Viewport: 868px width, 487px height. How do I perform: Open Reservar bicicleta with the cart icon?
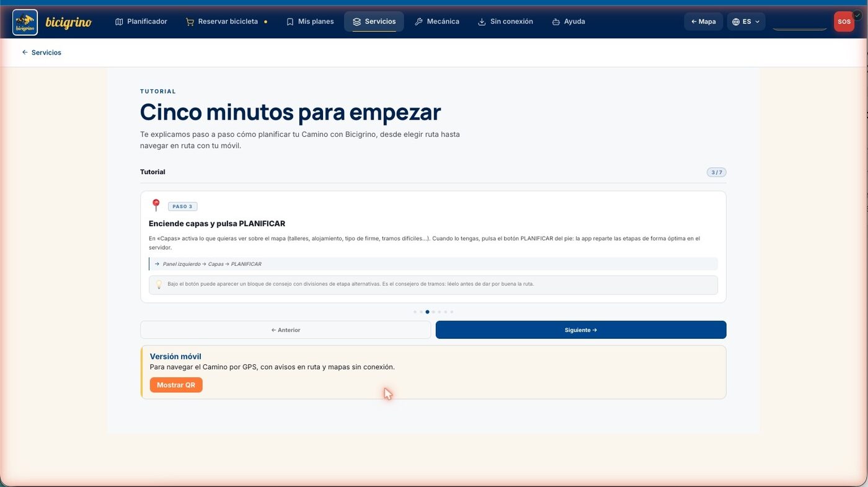point(226,22)
